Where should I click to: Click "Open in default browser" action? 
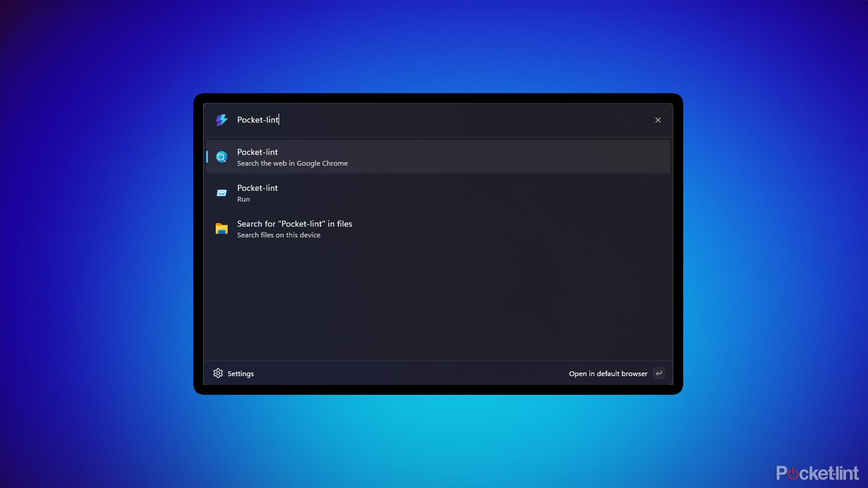pyautogui.click(x=608, y=373)
